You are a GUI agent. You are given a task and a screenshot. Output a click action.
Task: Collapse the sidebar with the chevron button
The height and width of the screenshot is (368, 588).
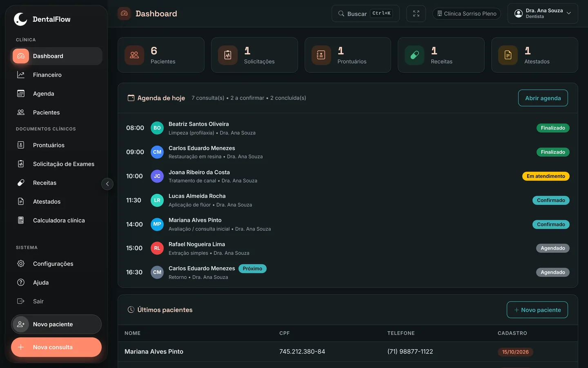(107, 184)
